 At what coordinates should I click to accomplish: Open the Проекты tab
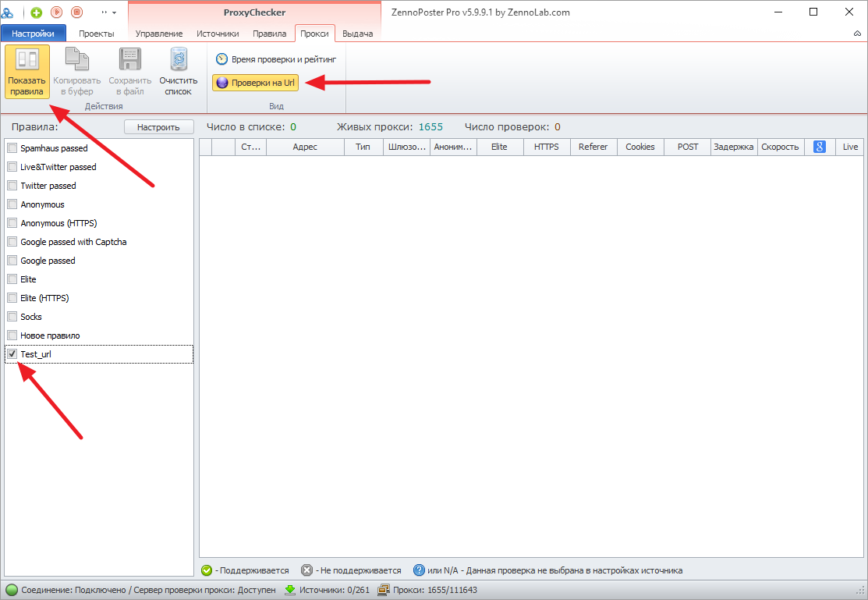[x=97, y=34]
